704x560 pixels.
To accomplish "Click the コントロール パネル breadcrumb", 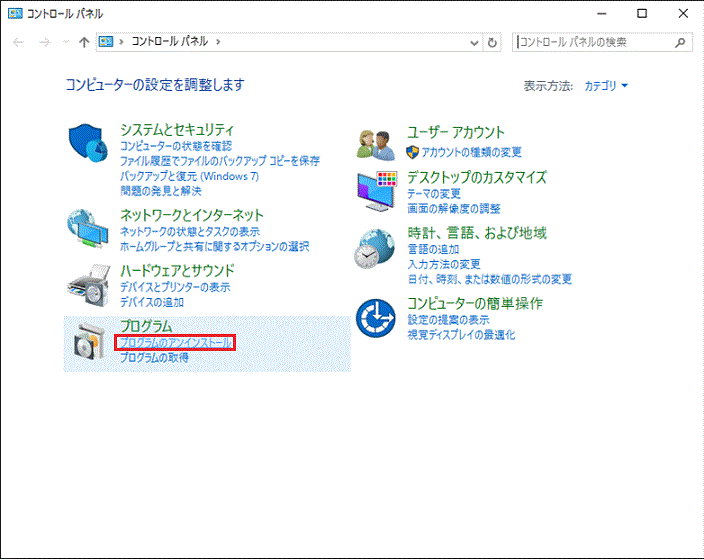I will [x=170, y=41].
